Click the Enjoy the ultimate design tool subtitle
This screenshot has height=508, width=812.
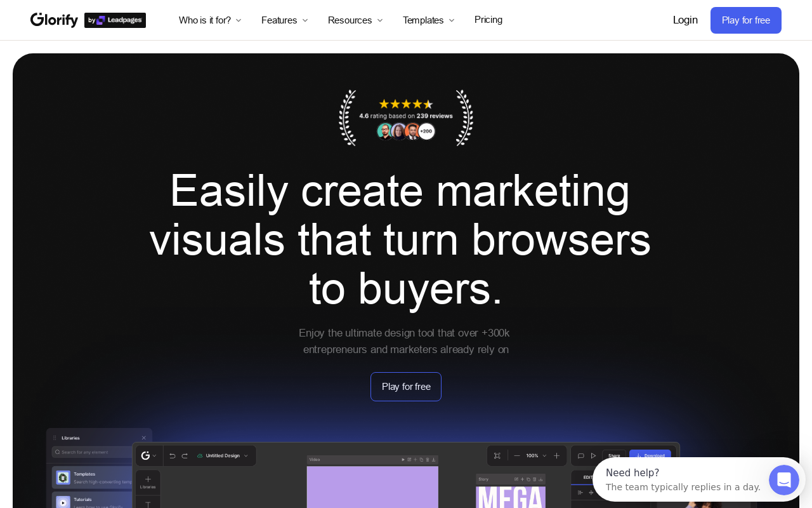pos(405,342)
